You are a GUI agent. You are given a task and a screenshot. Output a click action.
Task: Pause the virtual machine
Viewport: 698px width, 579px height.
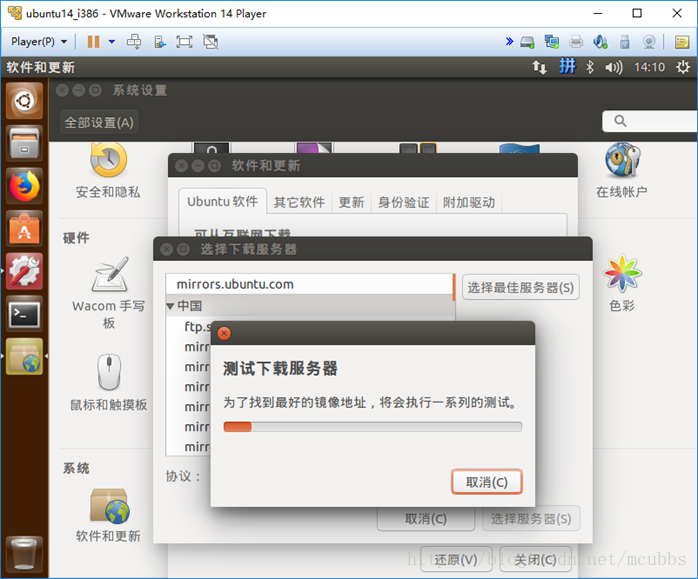[x=93, y=42]
